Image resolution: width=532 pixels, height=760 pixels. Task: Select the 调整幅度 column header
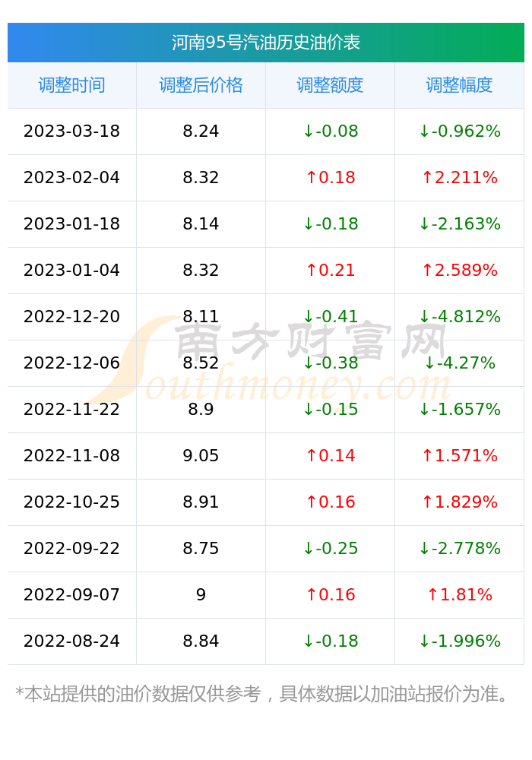pos(459,85)
